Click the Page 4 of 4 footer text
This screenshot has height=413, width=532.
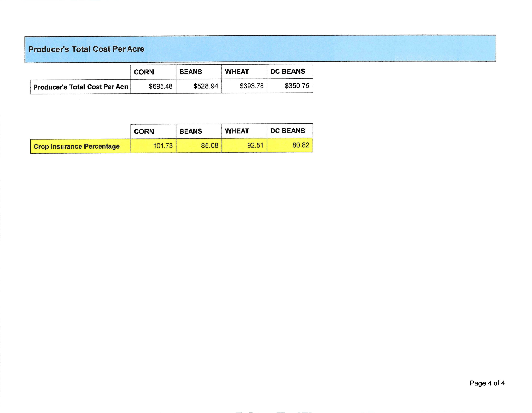point(487,383)
